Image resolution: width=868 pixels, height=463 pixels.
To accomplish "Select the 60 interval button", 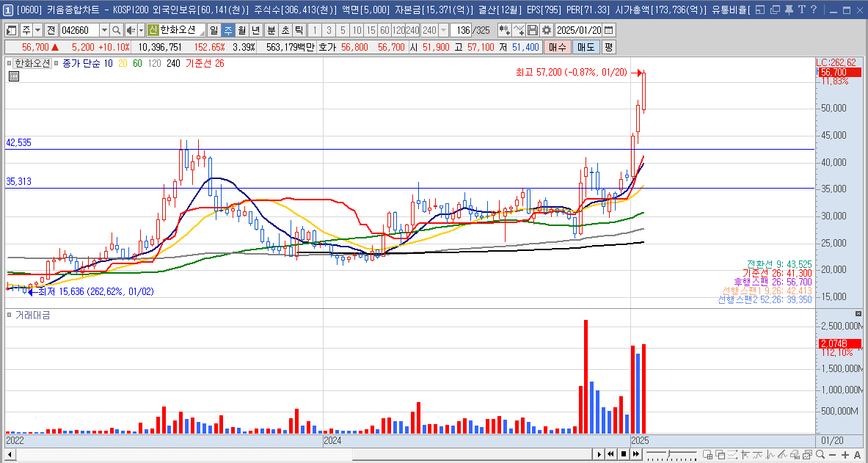I will pos(384,31).
